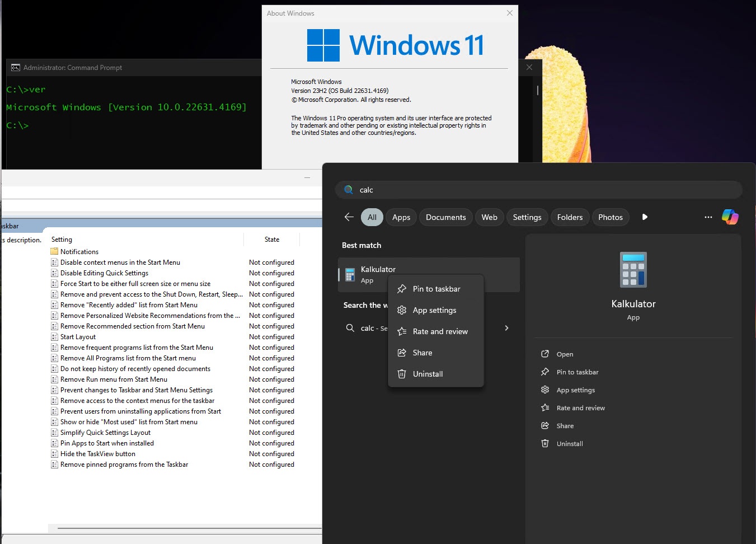The image size is (756, 544).
Task: Show more filters with the play arrow
Action: 645,217
